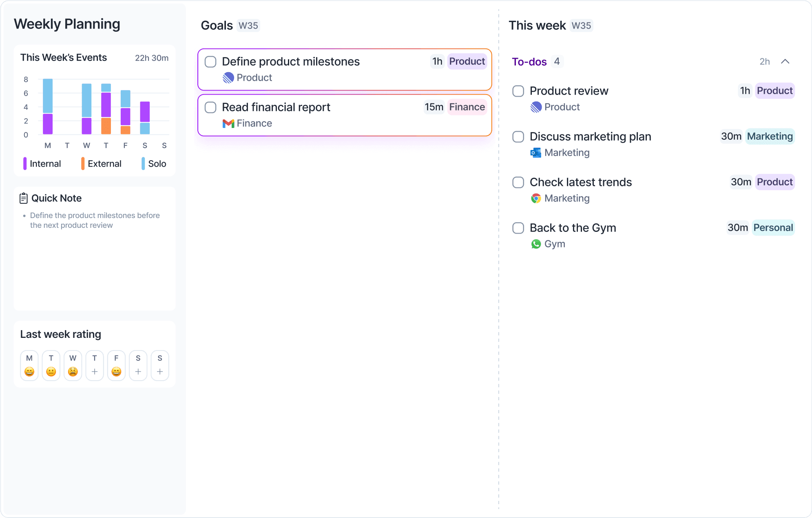Select the weary emoji on Wednesday's rating
This screenshot has width=812, height=518.
(x=73, y=371)
